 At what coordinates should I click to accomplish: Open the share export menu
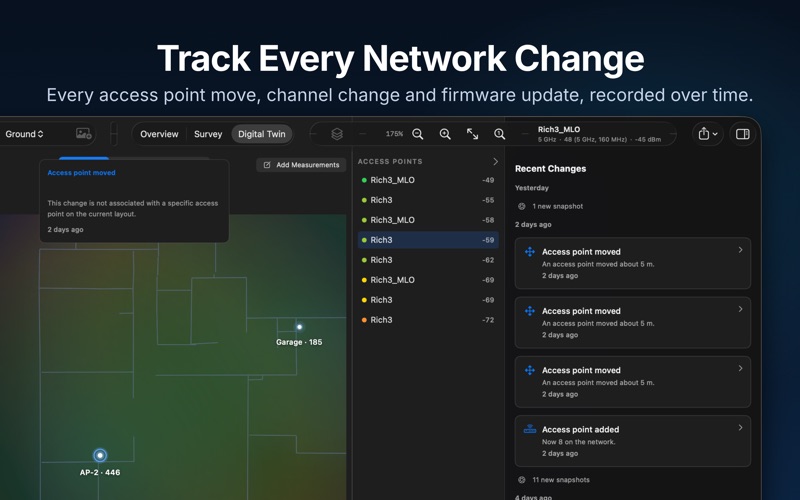click(x=708, y=134)
